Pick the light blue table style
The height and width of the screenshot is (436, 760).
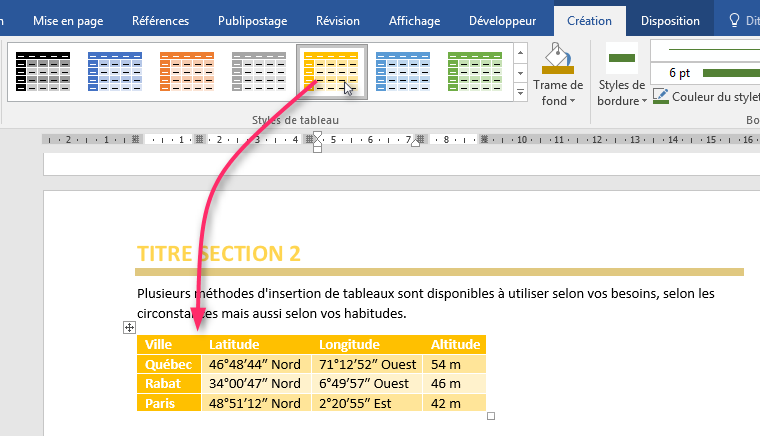(x=403, y=72)
